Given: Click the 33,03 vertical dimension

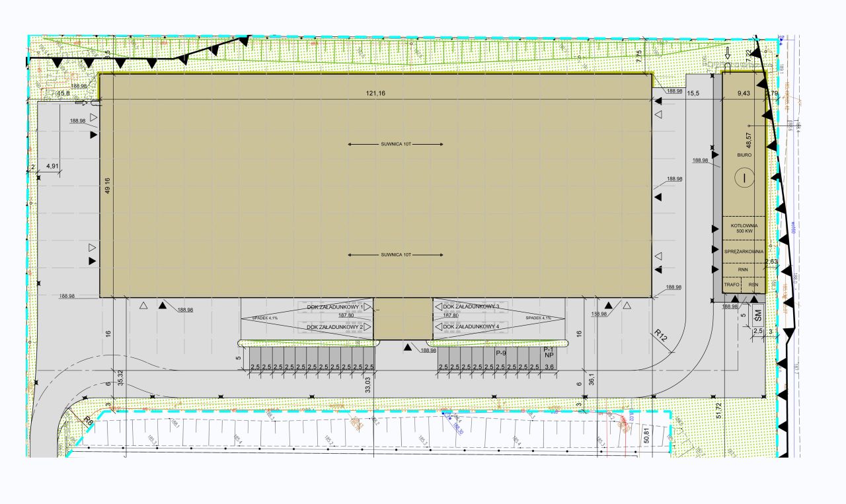Looking at the screenshot, I should pyautogui.click(x=369, y=385).
